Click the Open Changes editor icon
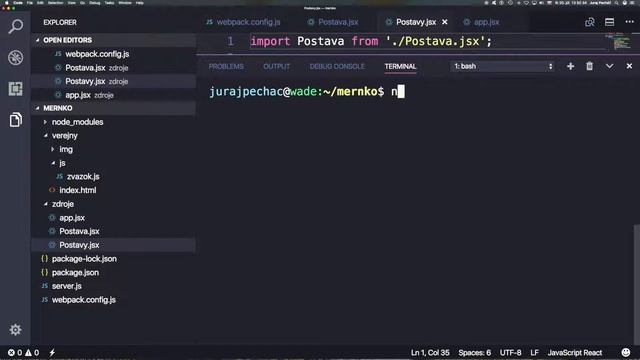640x360 pixels. (589, 22)
